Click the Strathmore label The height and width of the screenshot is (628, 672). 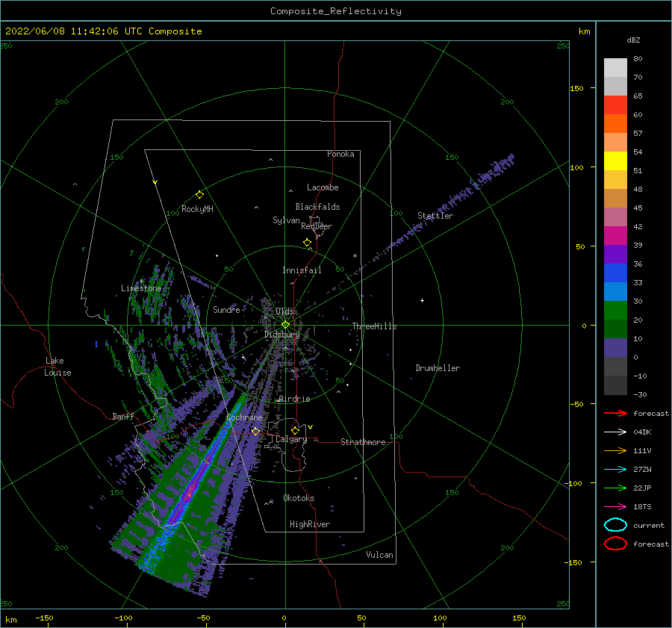[x=363, y=442]
